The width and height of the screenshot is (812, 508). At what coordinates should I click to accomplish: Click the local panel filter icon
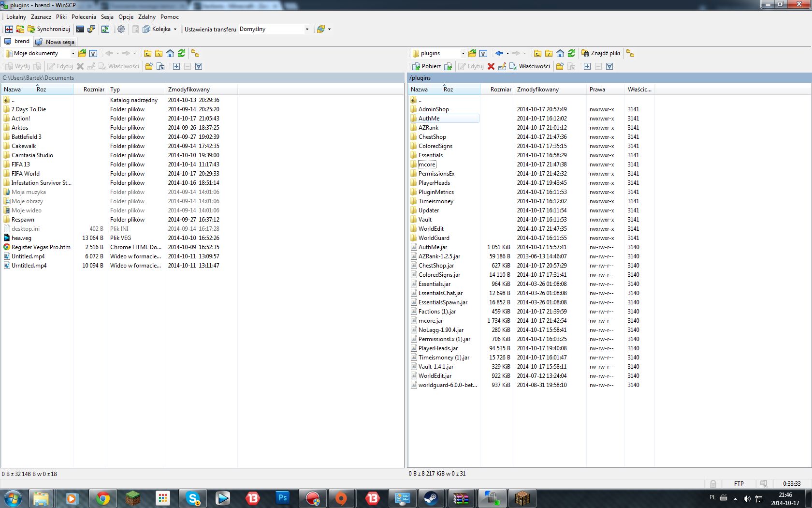click(93, 53)
